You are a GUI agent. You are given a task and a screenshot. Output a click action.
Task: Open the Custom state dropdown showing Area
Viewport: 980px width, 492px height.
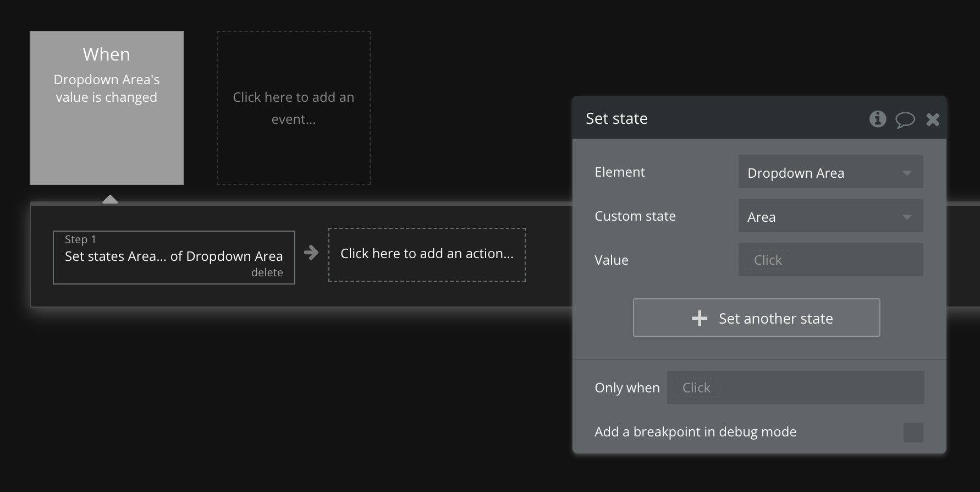pos(830,216)
